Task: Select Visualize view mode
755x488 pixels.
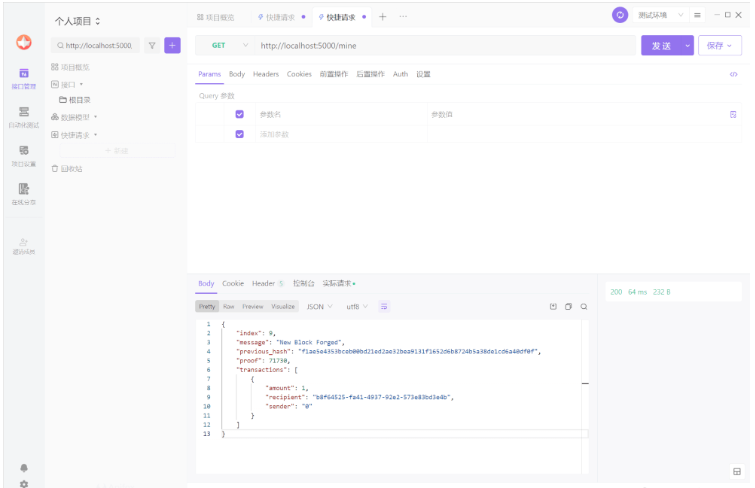Action: [x=283, y=306]
